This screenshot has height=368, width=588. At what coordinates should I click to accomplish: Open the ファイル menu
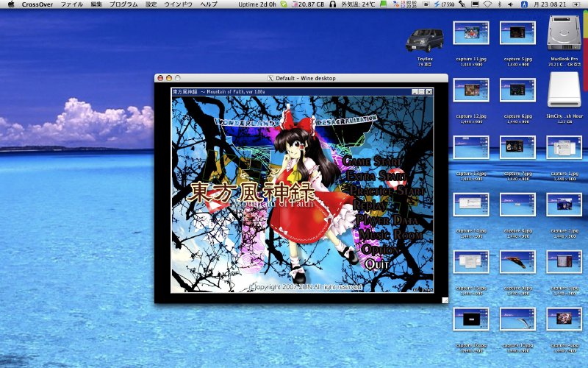tap(72, 4)
